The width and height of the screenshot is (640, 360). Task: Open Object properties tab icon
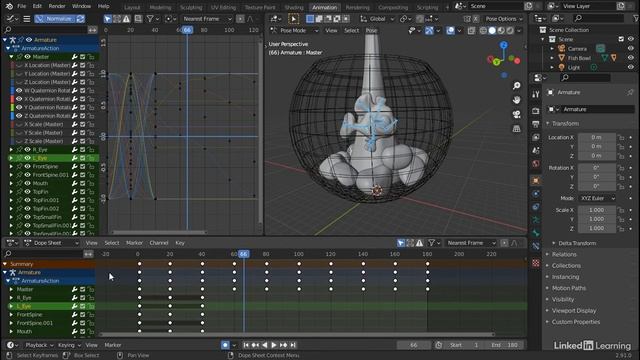point(536,180)
